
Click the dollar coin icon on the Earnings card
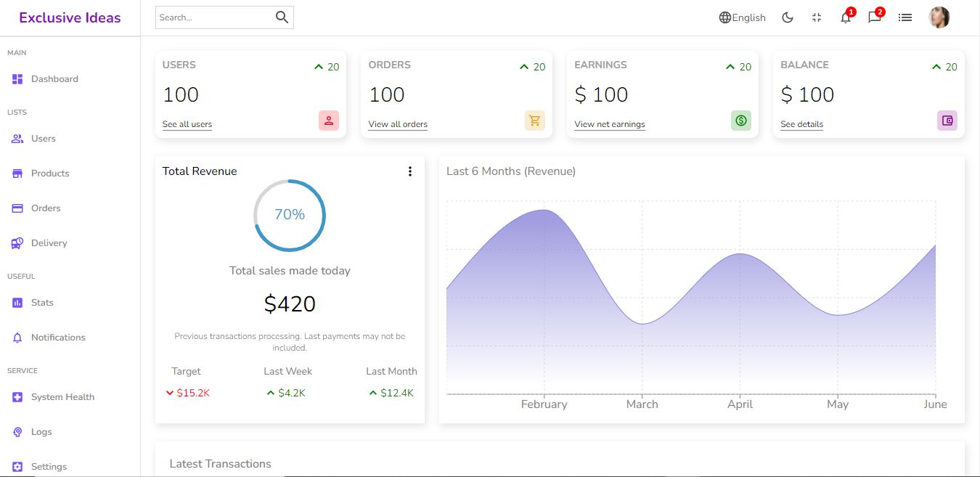pos(741,121)
